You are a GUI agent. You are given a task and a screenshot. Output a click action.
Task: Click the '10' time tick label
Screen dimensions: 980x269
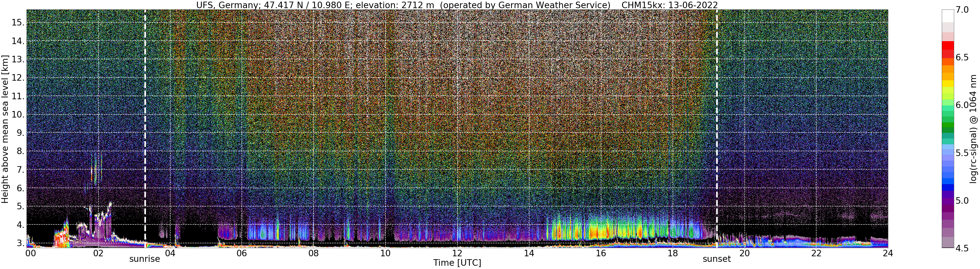[385, 253]
